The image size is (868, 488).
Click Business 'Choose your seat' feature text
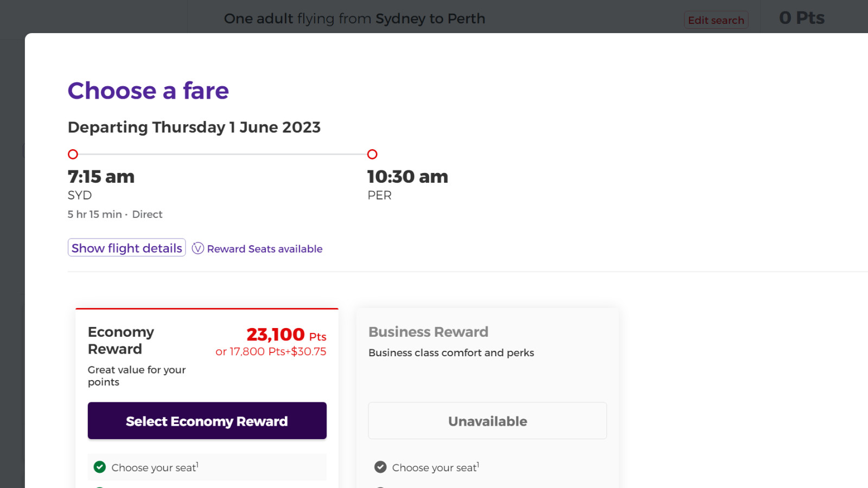[436, 467]
